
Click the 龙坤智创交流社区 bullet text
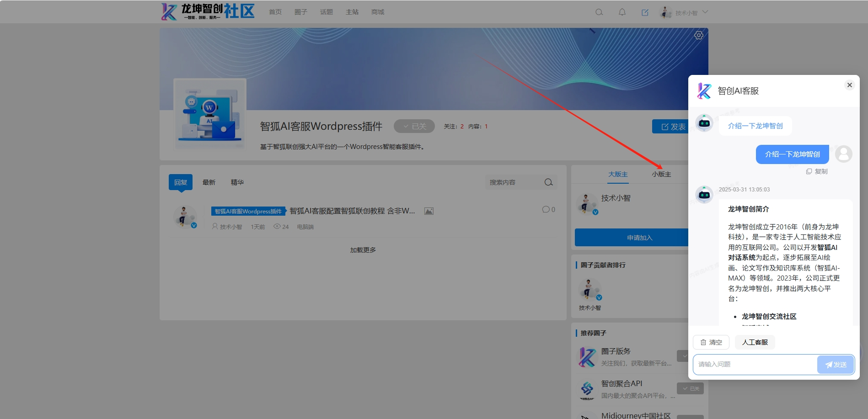pos(769,316)
